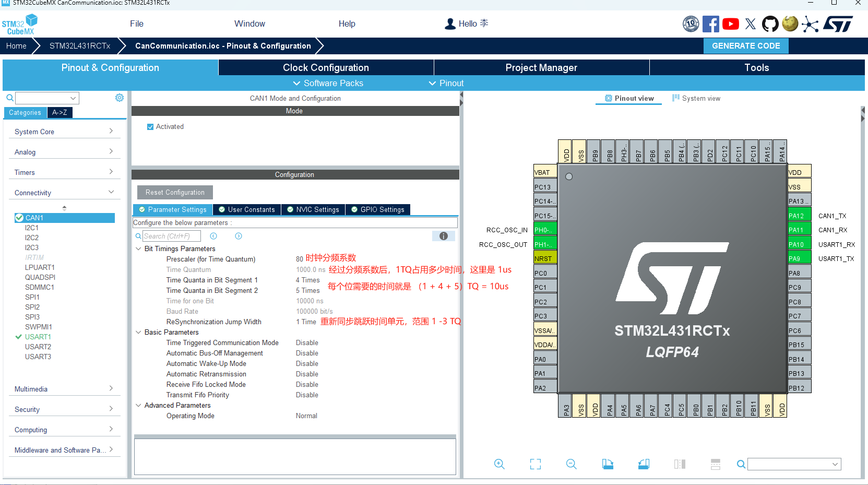Click the GENERATE CODE button
Viewport: 868px width, 485px height.
[746, 46]
